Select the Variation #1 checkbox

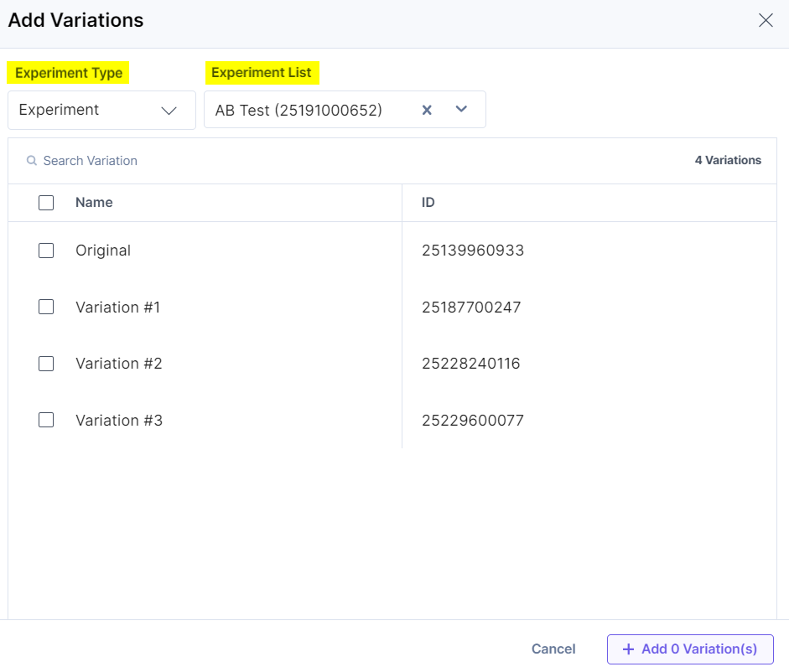click(46, 307)
